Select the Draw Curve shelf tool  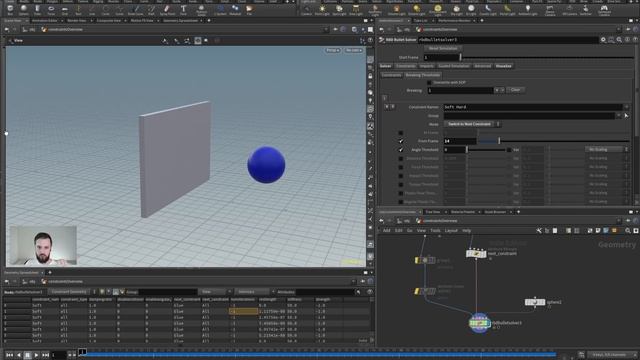click(136, 10)
